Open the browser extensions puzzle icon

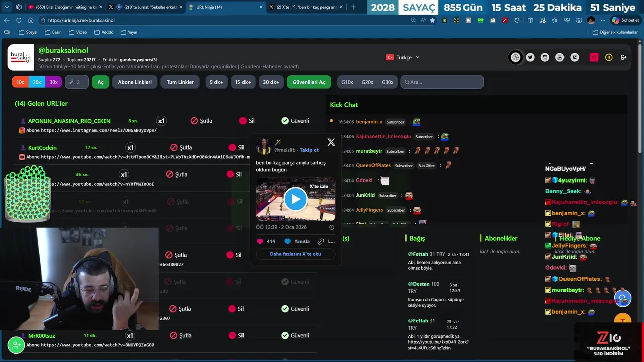pos(517,20)
